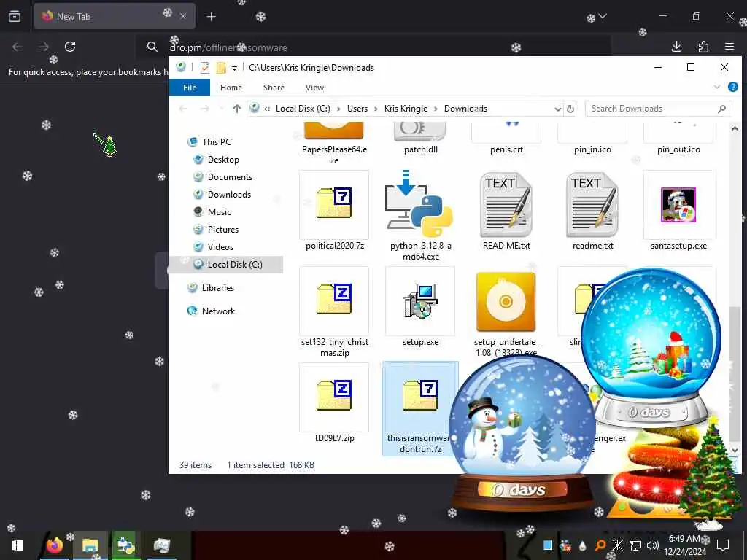Screen dimensions: 747x560
Task: Click the pin_out.ico file name
Action: click(x=678, y=149)
